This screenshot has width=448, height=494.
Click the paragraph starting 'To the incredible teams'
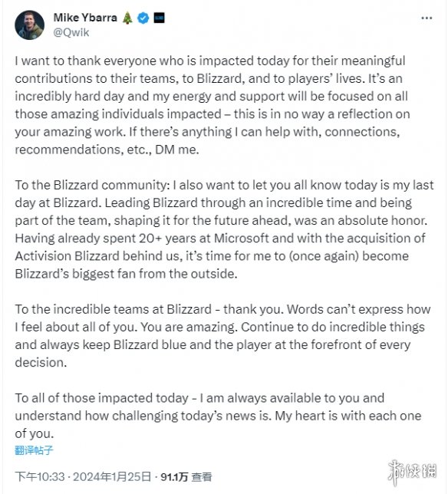click(222, 335)
